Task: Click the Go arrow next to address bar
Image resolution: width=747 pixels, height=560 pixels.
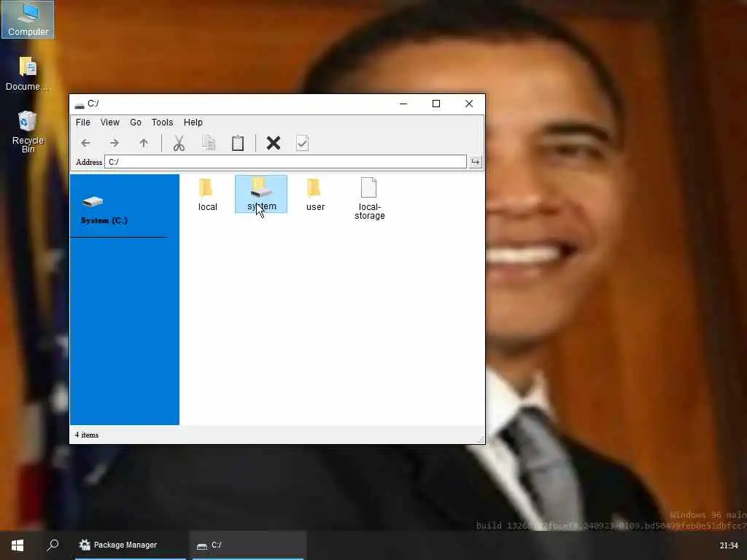Action: (476, 162)
